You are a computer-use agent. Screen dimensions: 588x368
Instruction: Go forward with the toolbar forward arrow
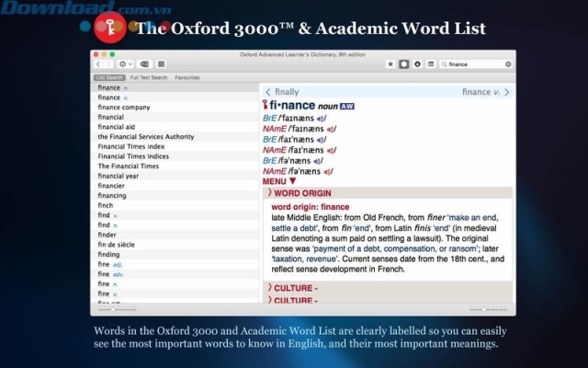click(x=108, y=64)
